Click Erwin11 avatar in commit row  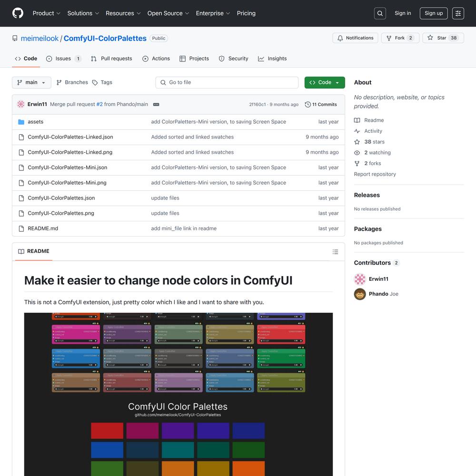[20, 104]
